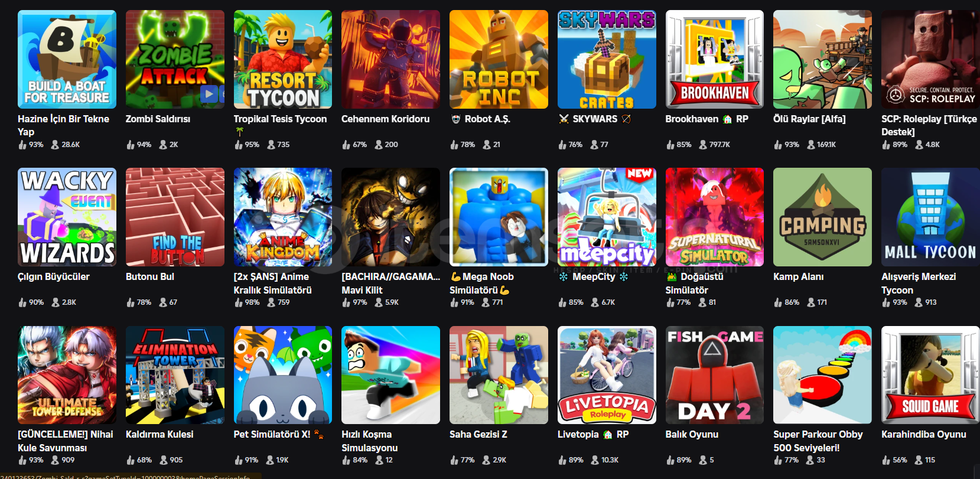Click the MeepCity game thumbnail

(x=607, y=217)
